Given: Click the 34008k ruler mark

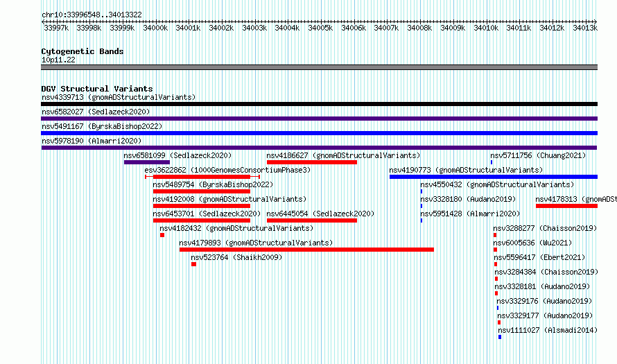Looking at the screenshot, I should tap(419, 28).
